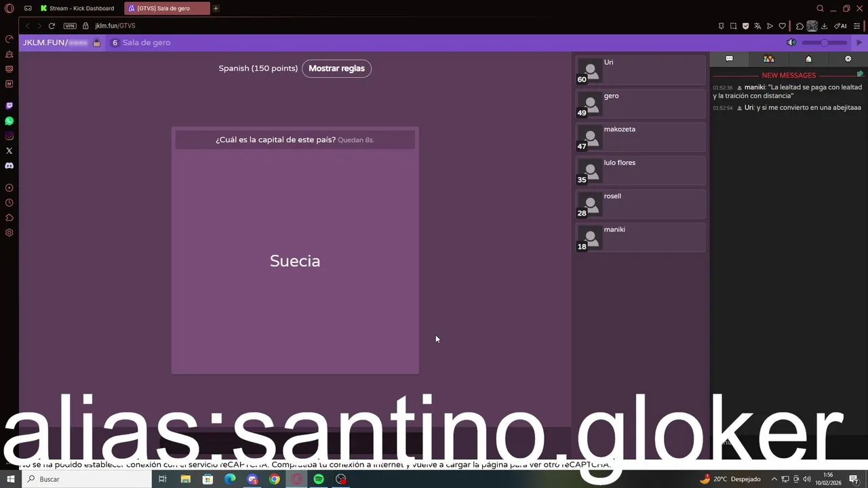Select player maniki in scoreboard
Viewport: 868px width, 488px height.
pos(641,237)
